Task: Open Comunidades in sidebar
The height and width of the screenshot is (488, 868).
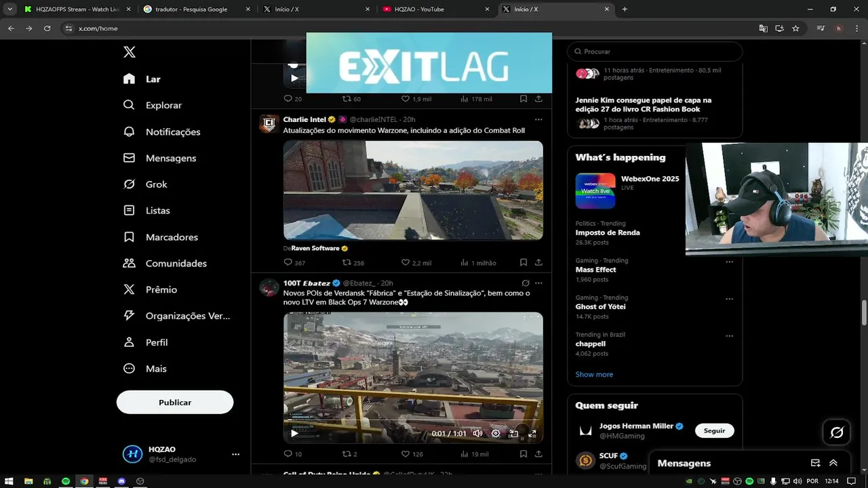Action: point(165,263)
